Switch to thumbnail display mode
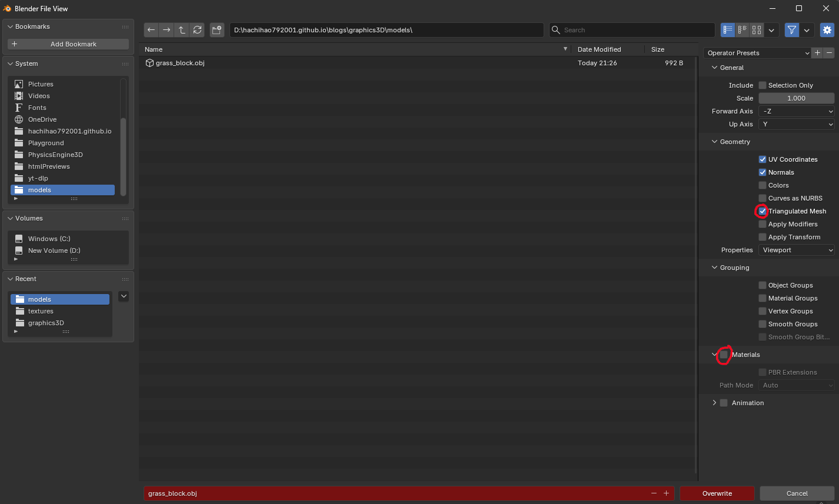Screen dimensions: 839x504 [x=757, y=30]
